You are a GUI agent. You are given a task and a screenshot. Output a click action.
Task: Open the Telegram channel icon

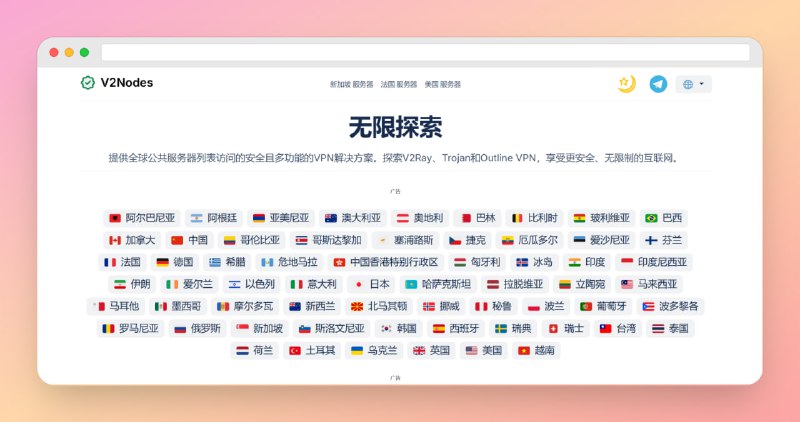(657, 84)
